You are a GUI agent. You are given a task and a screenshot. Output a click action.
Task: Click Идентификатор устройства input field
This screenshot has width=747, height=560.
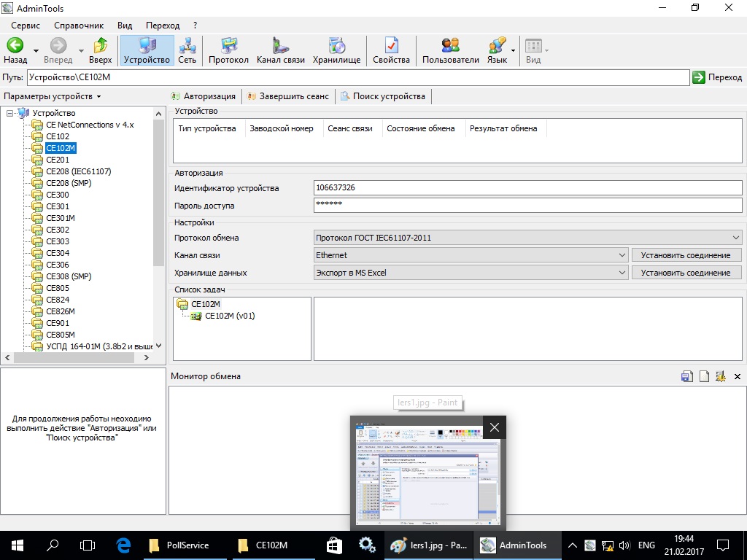click(x=528, y=187)
